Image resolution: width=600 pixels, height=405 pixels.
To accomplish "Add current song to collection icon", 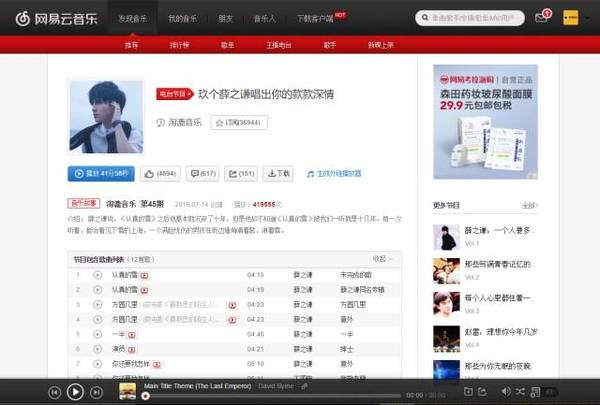I will click(x=468, y=392).
